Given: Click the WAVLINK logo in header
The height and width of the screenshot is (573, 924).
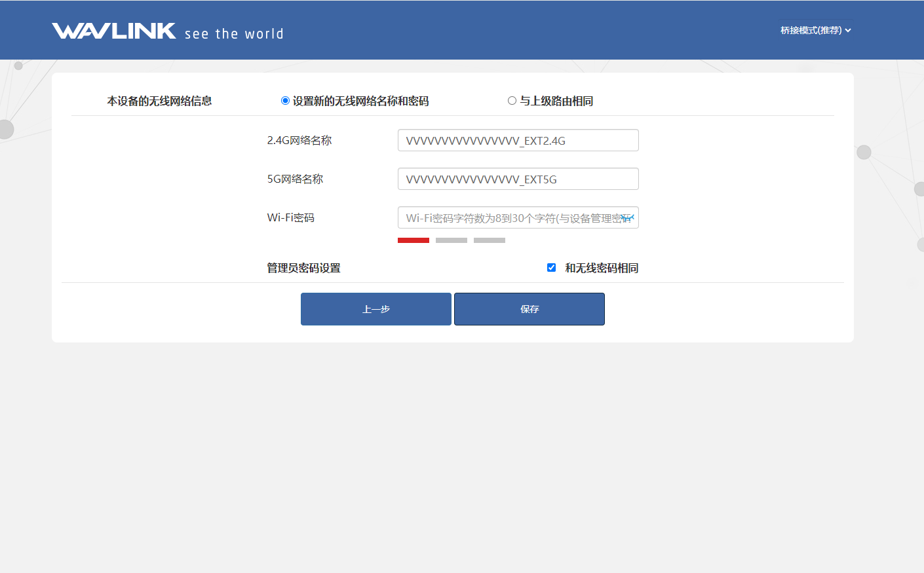Looking at the screenshot, I should (x=114, y=31).
